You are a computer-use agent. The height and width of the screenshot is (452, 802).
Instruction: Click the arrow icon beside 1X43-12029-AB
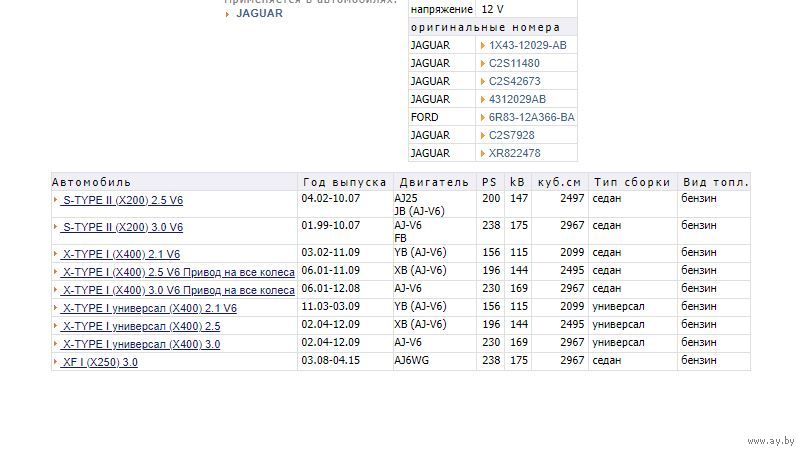coord(483,46)
